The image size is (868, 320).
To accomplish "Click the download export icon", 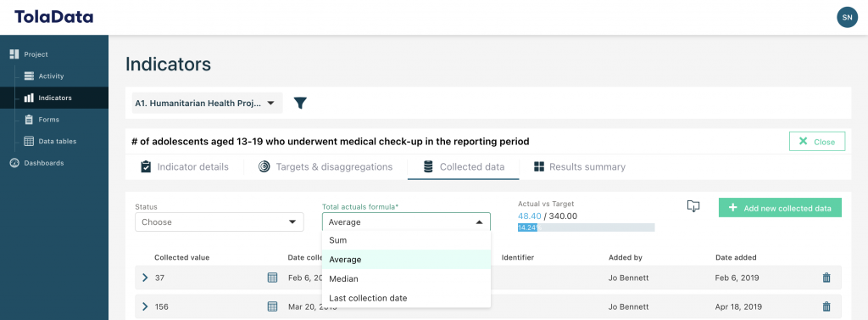I will coord(693,205).
